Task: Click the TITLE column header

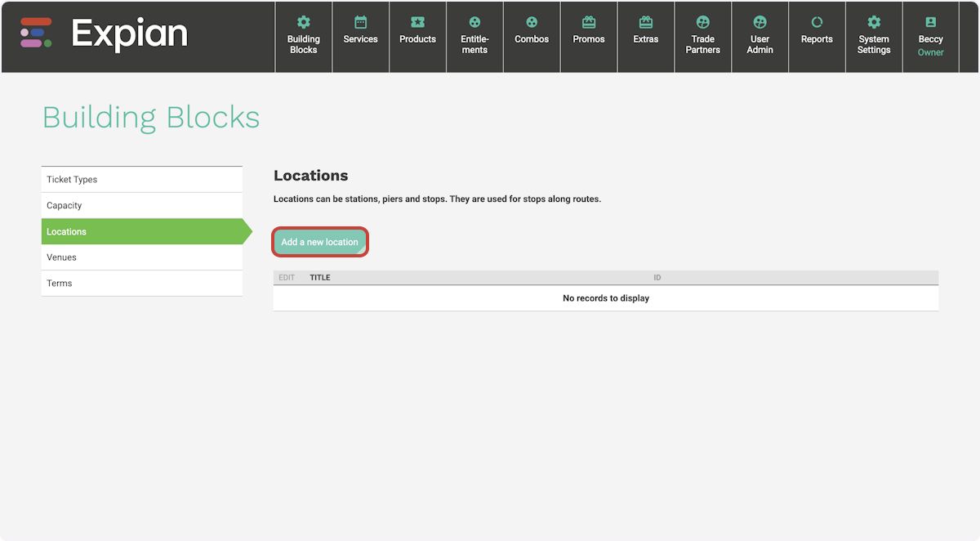Action: click(320, 278)
